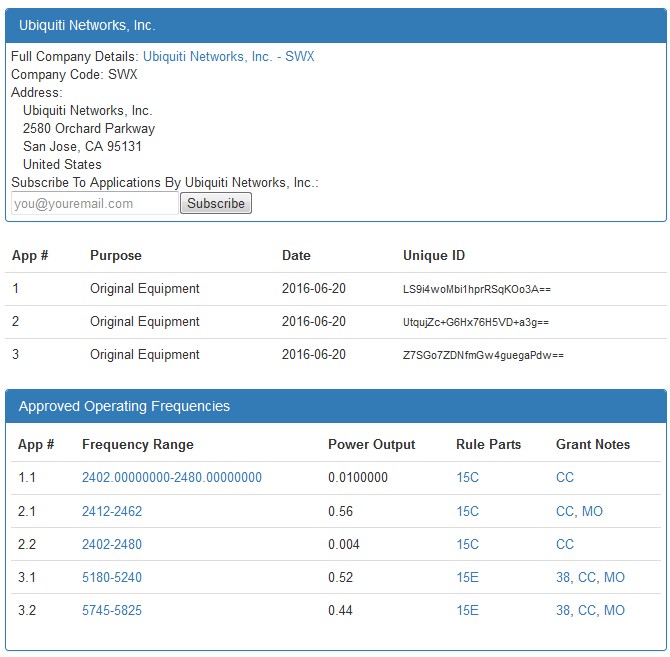Click power output value 0.004
Screen dimensions: 670x657
pyautogui.click(x=344, y=544)
